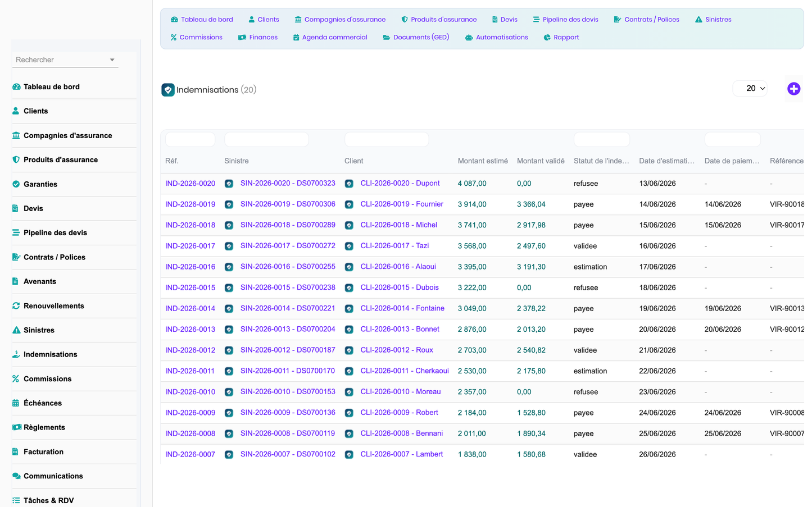Select Échéances in the sidebar menu
This screenshot has height=507, width=812.
(43, 403)
